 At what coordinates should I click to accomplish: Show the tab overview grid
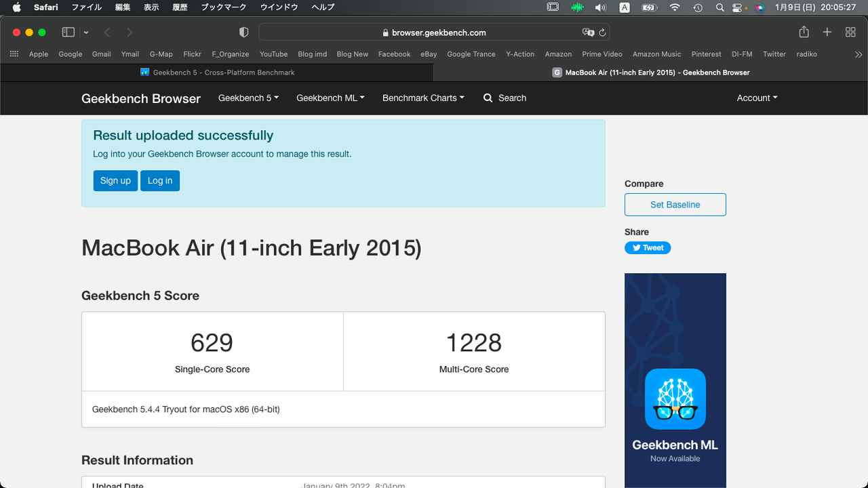pos(850,32)
